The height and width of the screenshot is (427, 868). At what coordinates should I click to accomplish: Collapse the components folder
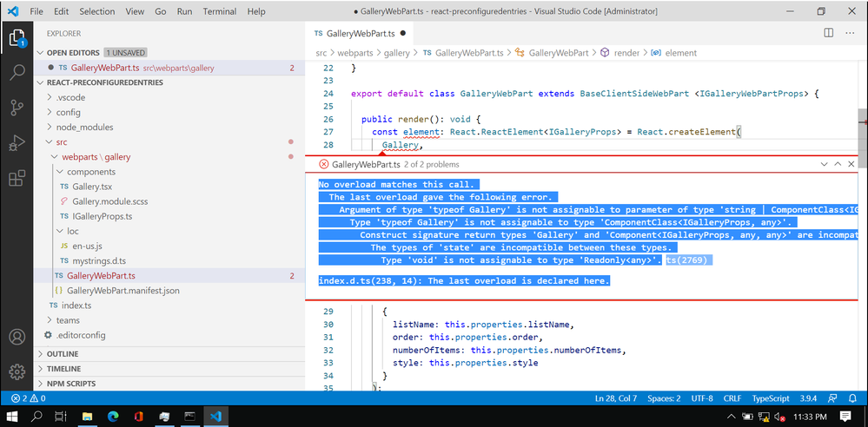click(169, 172)
